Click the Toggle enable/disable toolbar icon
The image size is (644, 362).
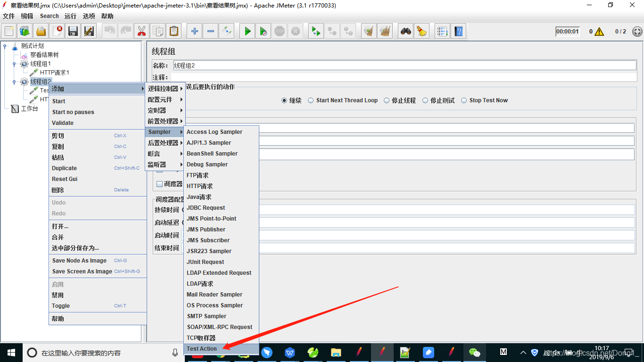click(227, 31)
